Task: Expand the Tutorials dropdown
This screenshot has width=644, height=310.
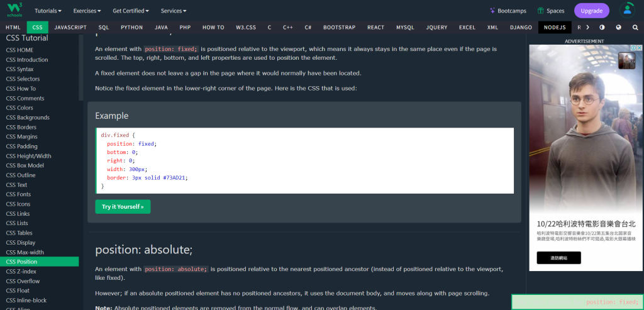Action: (x=48, y=11)
